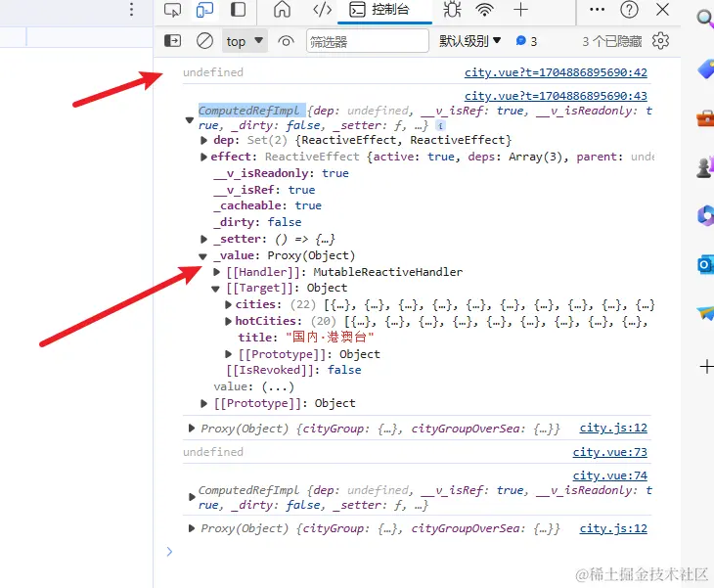Expand the dep: Set(2) property
This screenshot has height=588, width=714.
coord(204,140)
